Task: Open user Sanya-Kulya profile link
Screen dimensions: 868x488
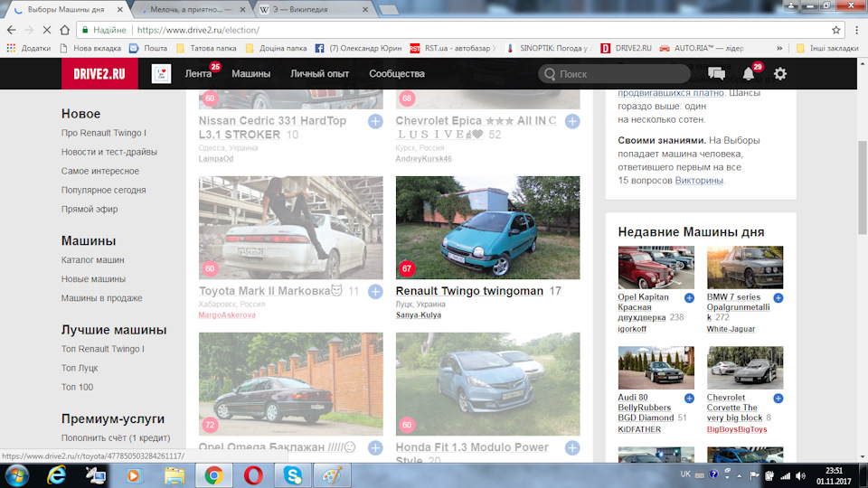Action: (x=419, y=314)
